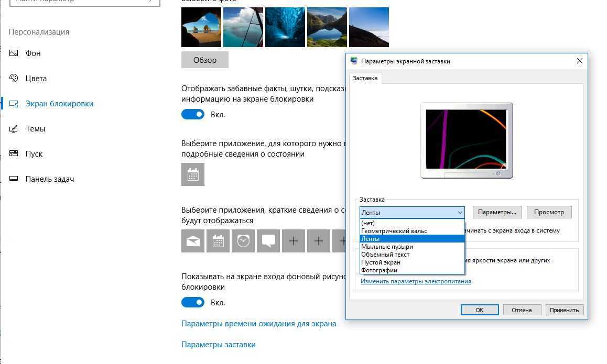Choose Мыльные пузыри screensaver
607x364 pixels.
click(412, 247)
